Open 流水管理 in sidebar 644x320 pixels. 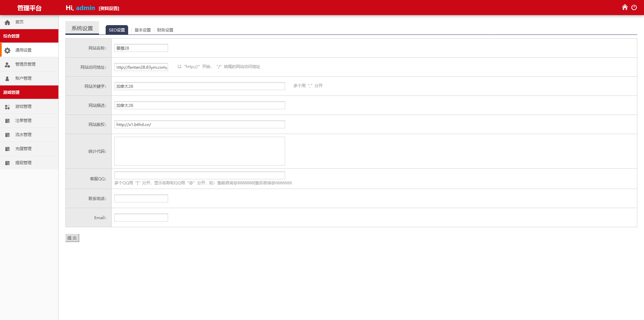(x=29, y=134)
